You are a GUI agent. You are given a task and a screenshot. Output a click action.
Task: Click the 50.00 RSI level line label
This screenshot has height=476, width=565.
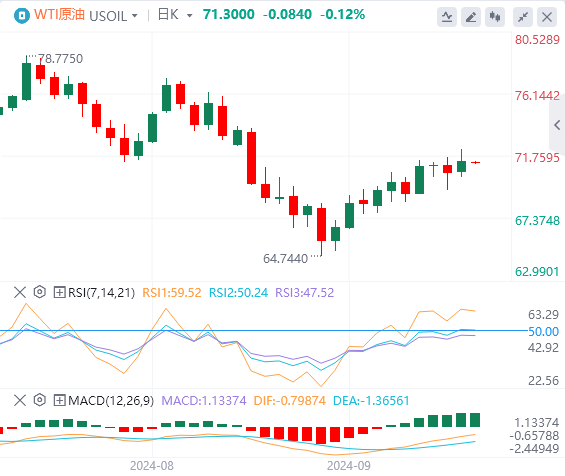click(x=543, y=331)
